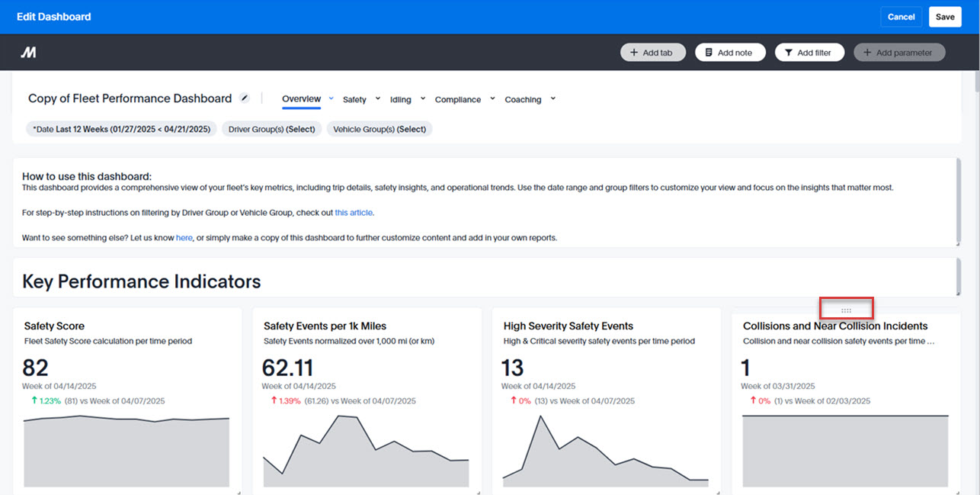Click resize handle of High Severity Safety Events card
The image size is (980, 495).
point(718,492)
